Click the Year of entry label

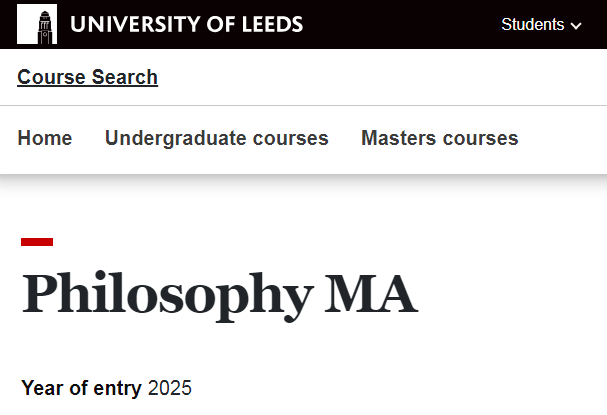tap(81, 388)
